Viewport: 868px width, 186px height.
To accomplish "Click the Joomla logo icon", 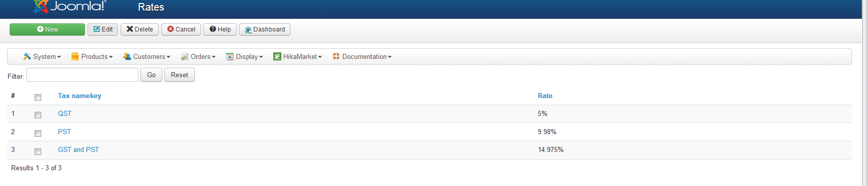I will [41, 6].
